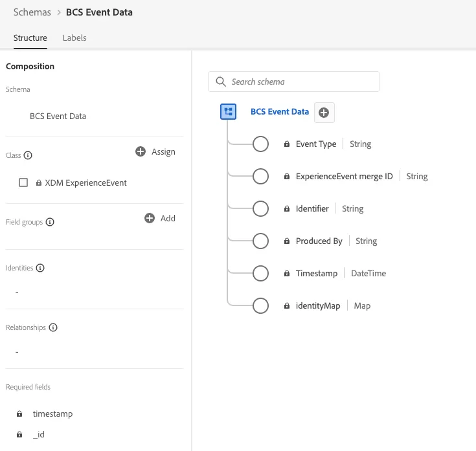This screenshot has width=476, height=451.
Task: Click into the Search schema field
Action: pyautogui.click(x=293, y=82)
